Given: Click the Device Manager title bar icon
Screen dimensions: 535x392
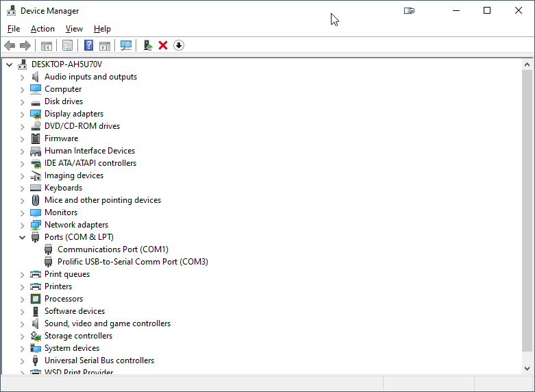Looking at the screenshot, I should click(11, 10).
